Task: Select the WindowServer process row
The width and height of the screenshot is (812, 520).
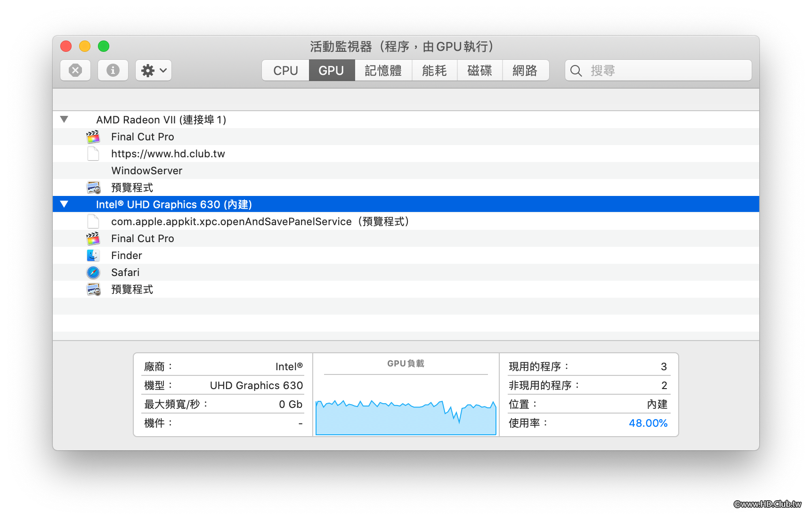Action: 406,171
